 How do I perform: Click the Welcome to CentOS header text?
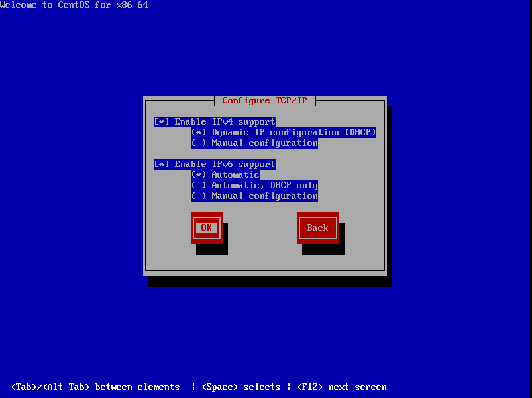click(x=74, y=5)
